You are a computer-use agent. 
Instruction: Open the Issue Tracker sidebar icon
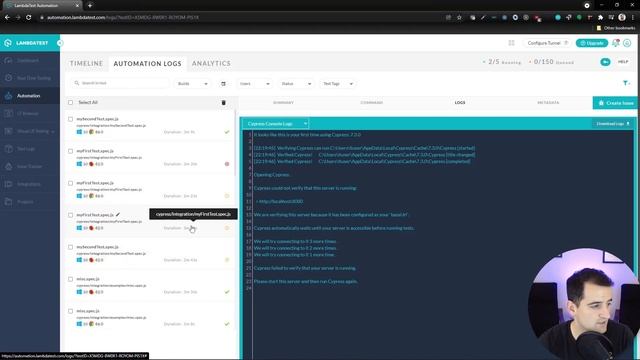[x=9, y=167]
